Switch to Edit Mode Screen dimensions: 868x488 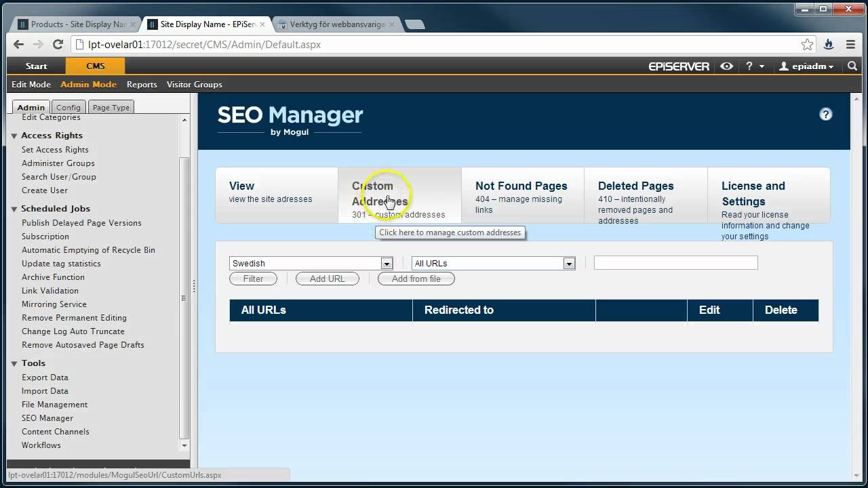31,85
